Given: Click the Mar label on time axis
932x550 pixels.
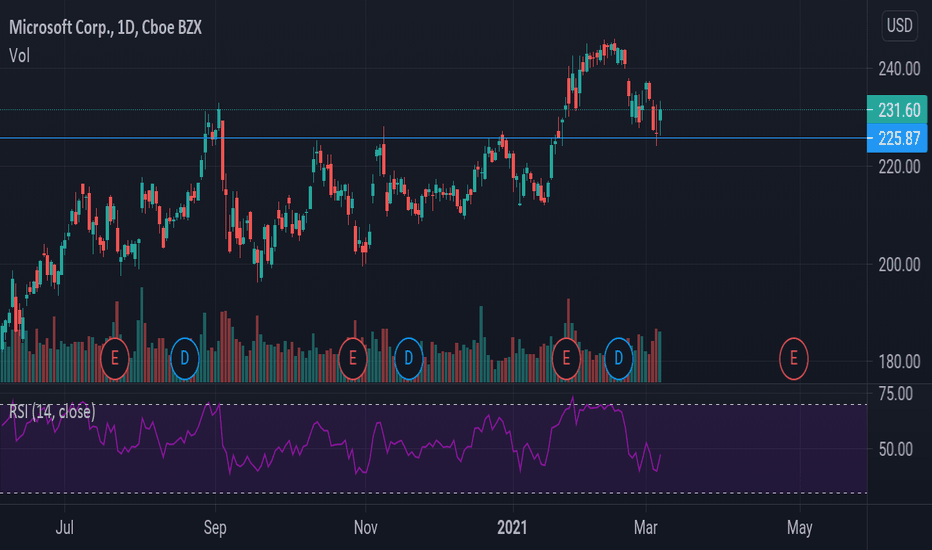Looking at the screenshot, I should 646,527.
